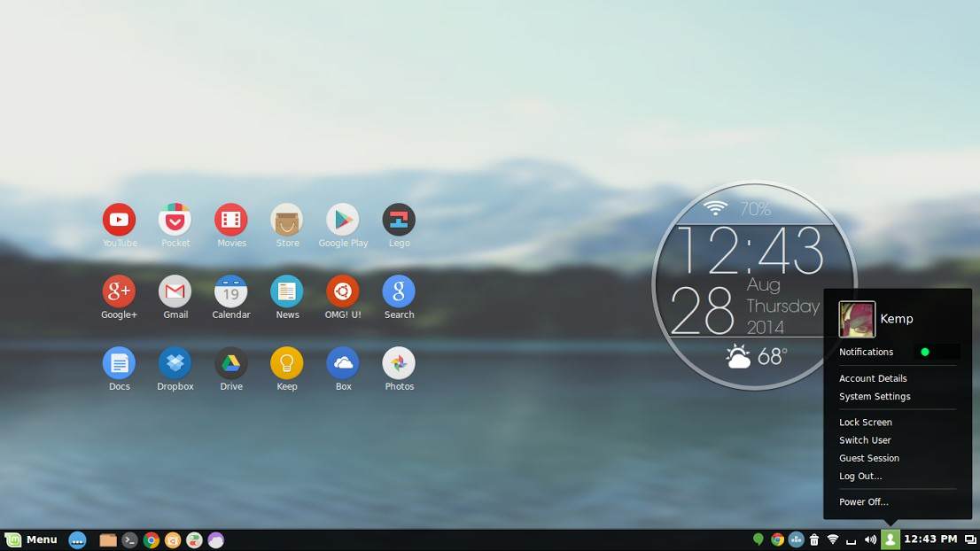Image resolution: width=980 pixels, height=551 pixels.
Task: Open the volume applet in the tray
Action: point(870,539)
